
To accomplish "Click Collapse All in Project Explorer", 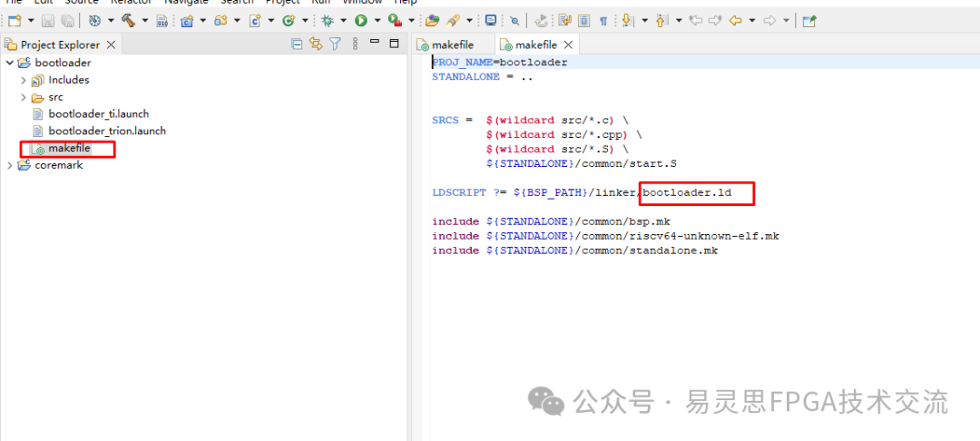I will (x=297, y=44).
